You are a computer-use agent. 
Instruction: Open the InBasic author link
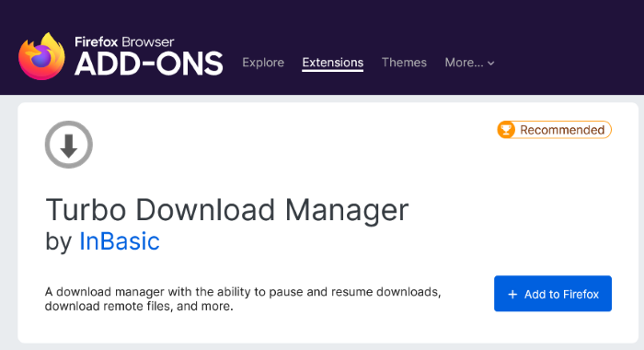click(119, 241)
